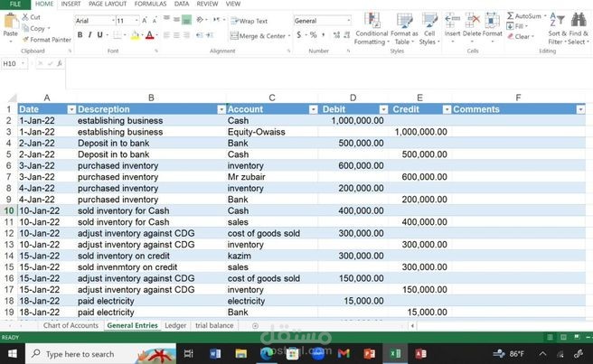Image resolution: width=593 pixels, height=364 pixels.
Task: Open Cell Styles gallery
Action: point(429,29)
